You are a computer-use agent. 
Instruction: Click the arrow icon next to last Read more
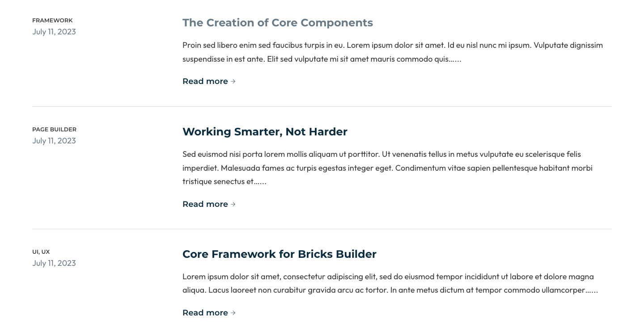click(x=233, y=313)
